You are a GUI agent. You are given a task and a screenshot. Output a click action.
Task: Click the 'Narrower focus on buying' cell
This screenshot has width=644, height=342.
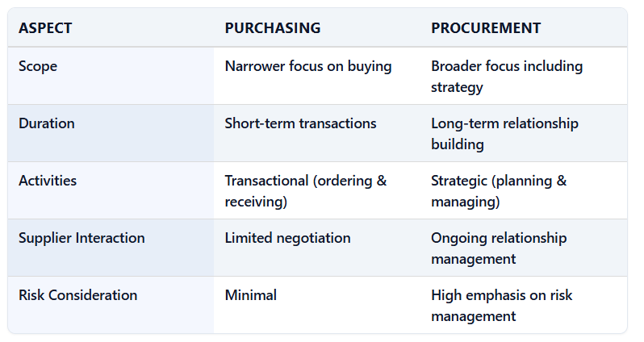[307, 66]
